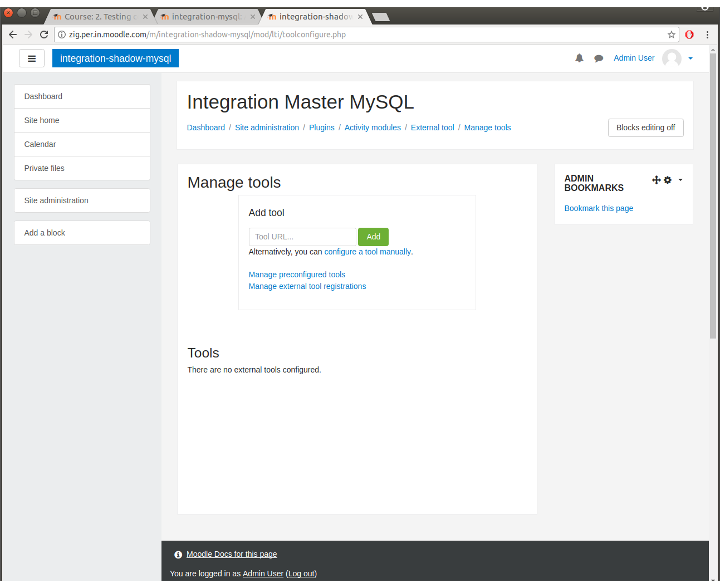The image size is (720, 588).
Task: Open the hamburger side panel menu
Action: click(32, 58)
